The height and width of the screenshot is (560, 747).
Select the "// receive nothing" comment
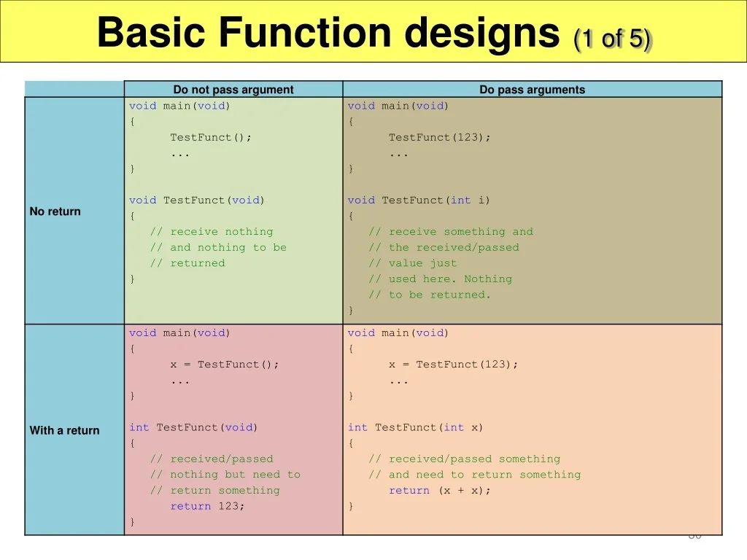click(212, 232)
